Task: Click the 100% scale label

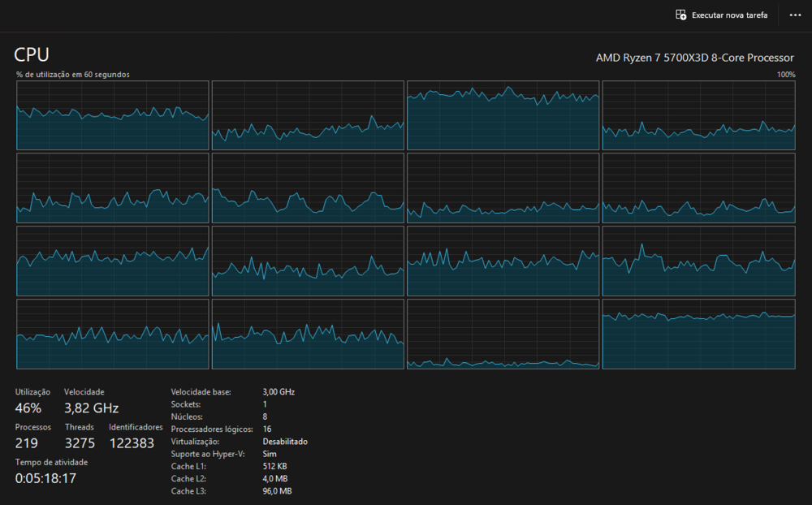Action: click(786, 75)
